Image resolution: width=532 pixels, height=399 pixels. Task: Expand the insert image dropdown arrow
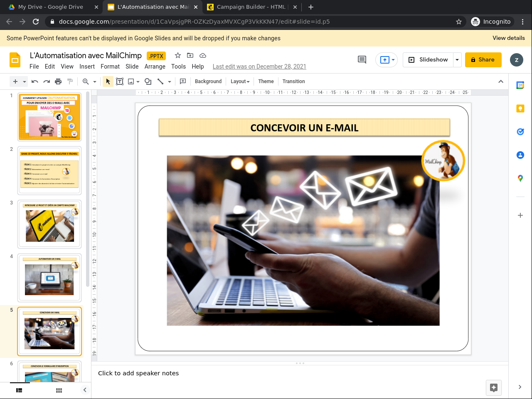pyautogui.click(x=138, y=81)
